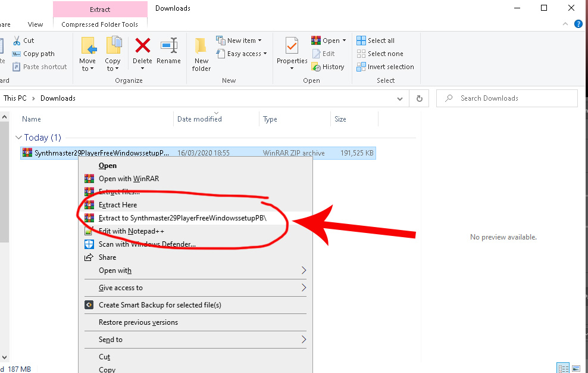The image size is (588, 373).
Task: Click the History icon
Action: [316, 67]
